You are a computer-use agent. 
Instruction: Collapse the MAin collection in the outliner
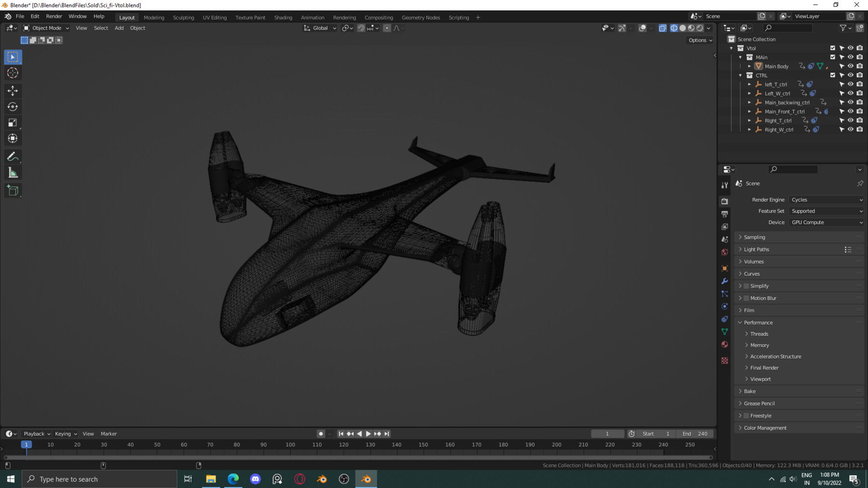740,57
